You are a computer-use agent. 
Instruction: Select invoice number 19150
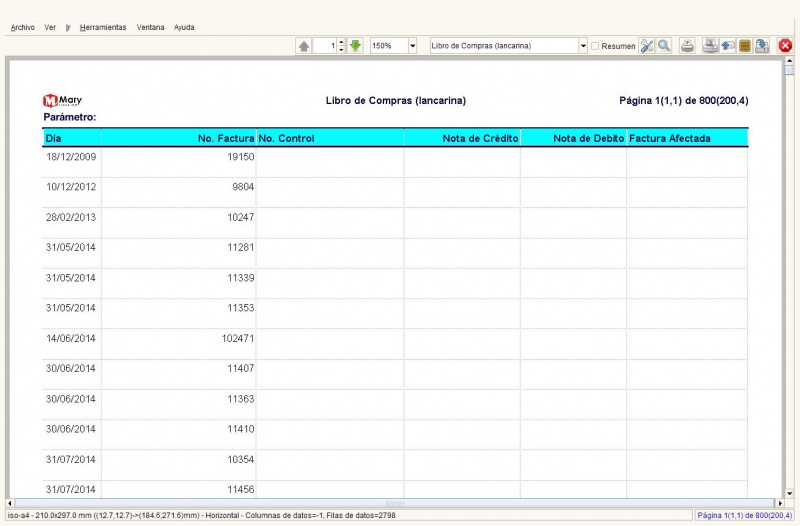241,157
